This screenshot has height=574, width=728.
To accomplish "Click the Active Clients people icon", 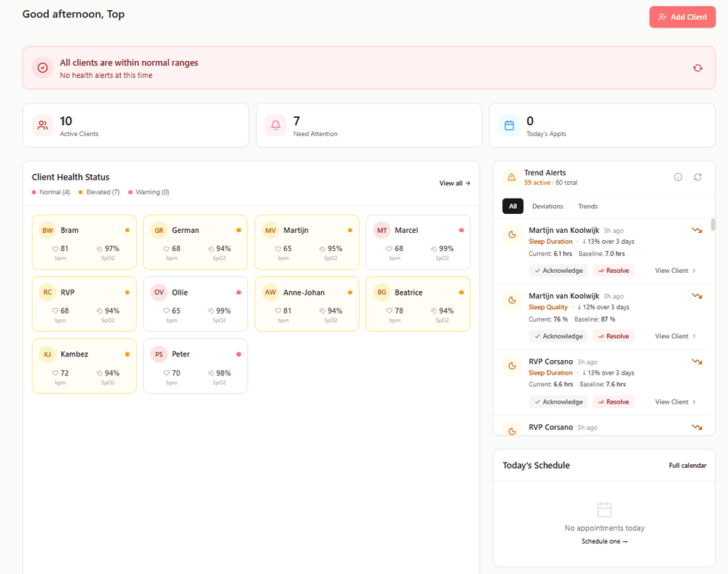I will 42,124.
